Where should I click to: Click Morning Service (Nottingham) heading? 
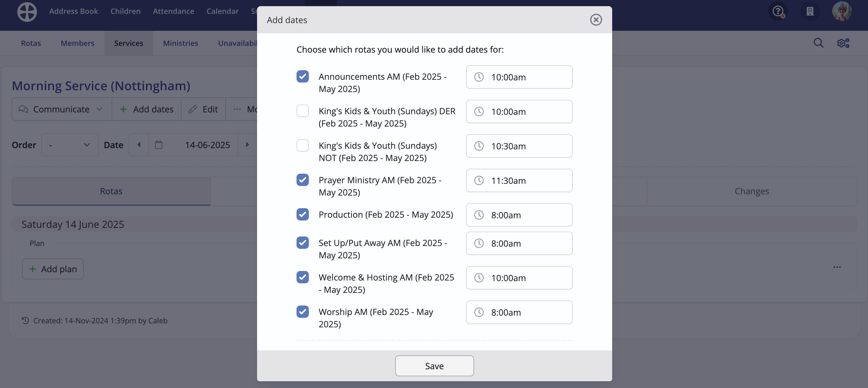pos(101,86)
